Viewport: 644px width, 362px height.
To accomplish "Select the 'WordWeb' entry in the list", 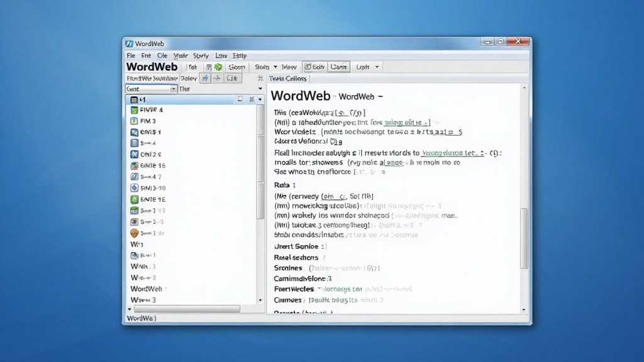I will click(x=146, y=289).
